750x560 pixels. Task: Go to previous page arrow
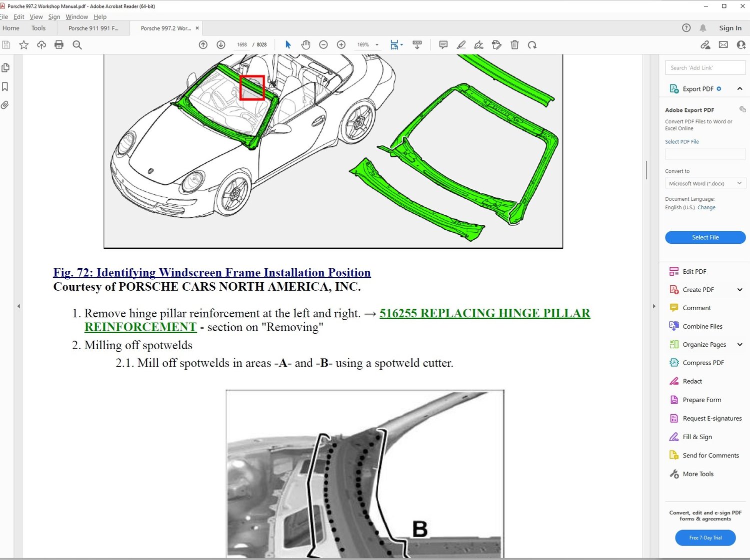tap(203, 45)
